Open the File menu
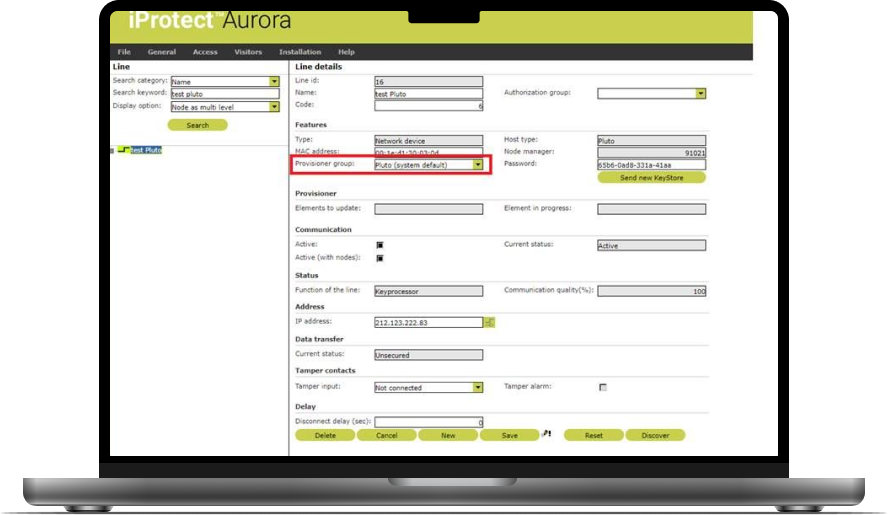Image resolution: width=888 pixels, height=515 pixels. (124, 52)
